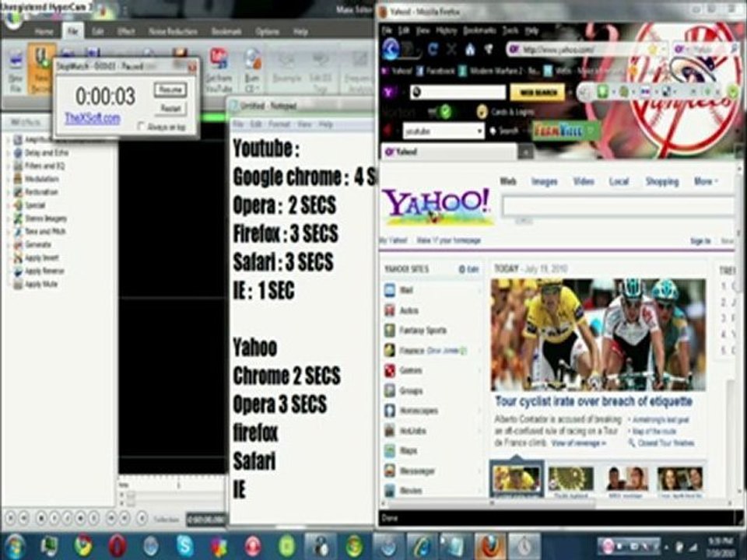Open the Effect ribbon tab

(126, 31)
